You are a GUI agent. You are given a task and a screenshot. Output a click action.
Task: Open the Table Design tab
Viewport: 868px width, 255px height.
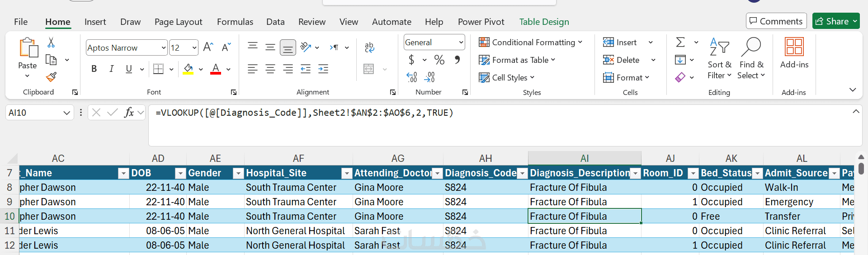[544, 22]
